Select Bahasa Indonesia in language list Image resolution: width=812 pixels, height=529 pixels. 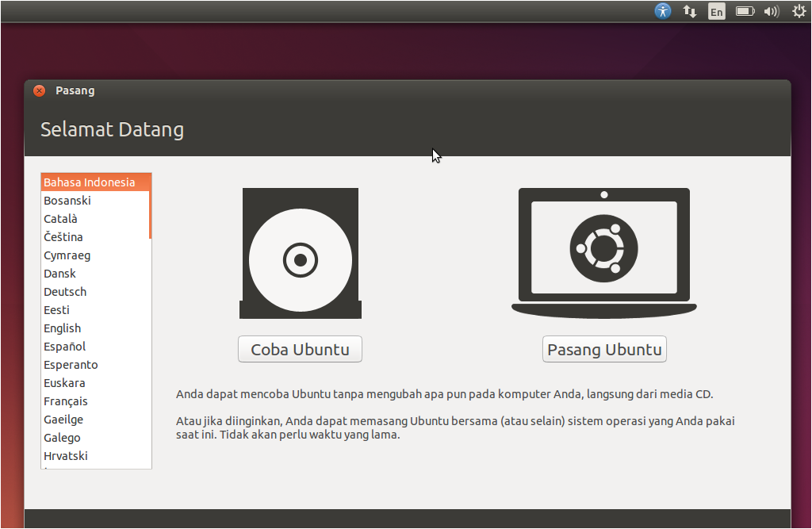coord(95,182)
